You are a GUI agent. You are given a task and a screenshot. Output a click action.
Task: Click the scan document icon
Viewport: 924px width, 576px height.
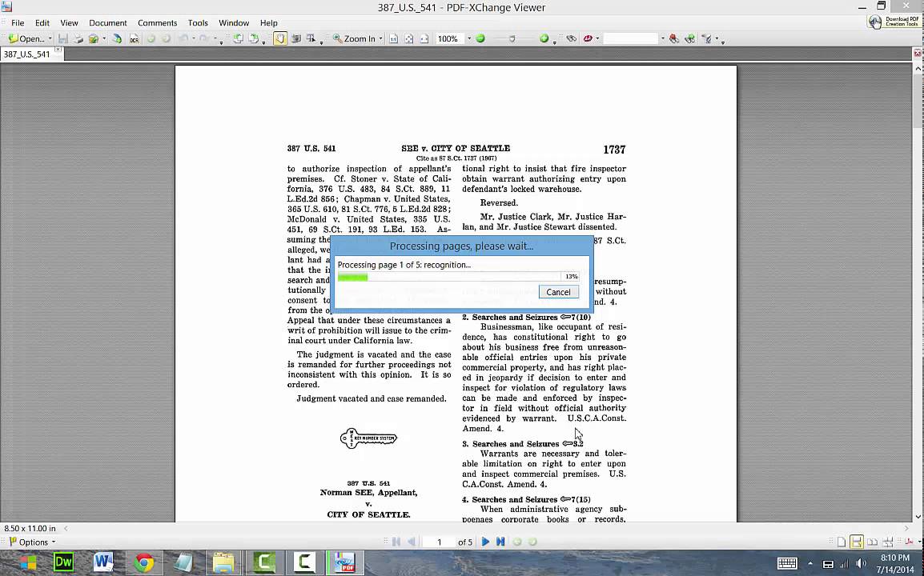tap(117, 38)
